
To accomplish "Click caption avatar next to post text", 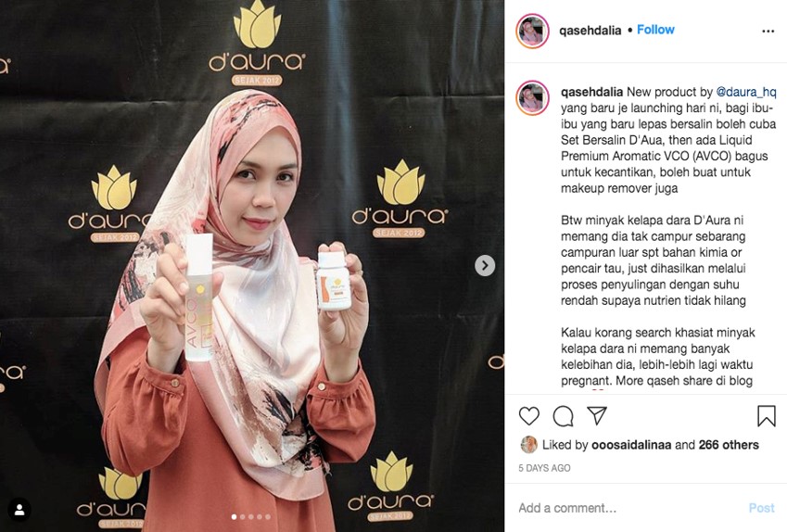I will point(532,98).
